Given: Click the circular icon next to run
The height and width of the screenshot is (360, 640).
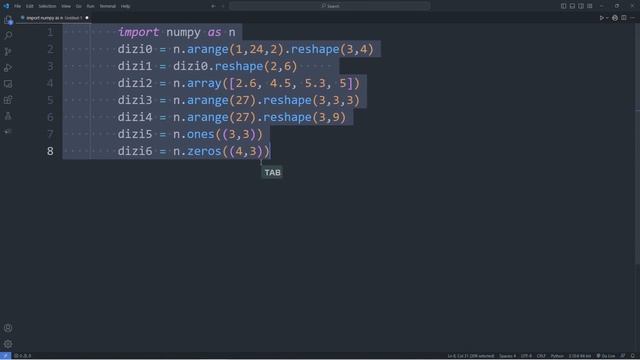Looking at the screenshot, I should click(615, 18).
